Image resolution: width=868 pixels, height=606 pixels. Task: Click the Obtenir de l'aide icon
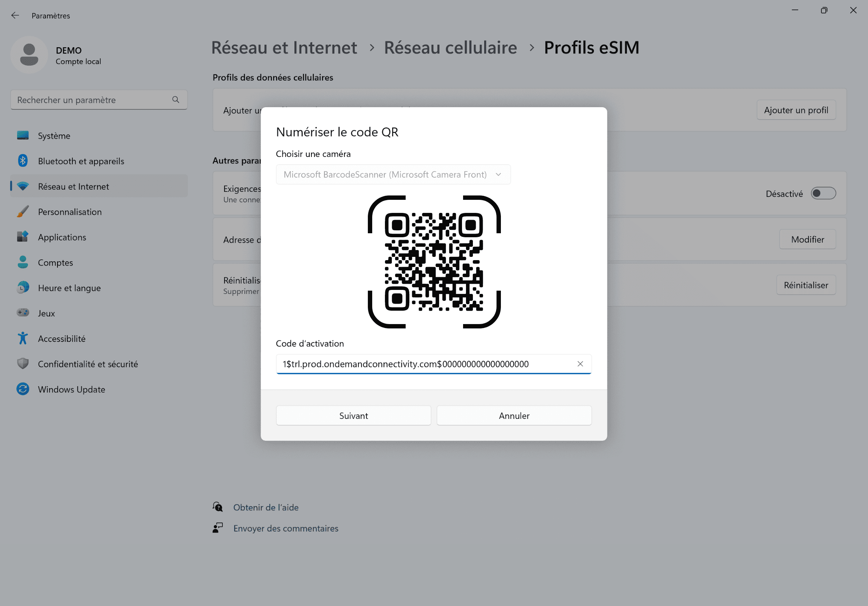tap(218, 507)
